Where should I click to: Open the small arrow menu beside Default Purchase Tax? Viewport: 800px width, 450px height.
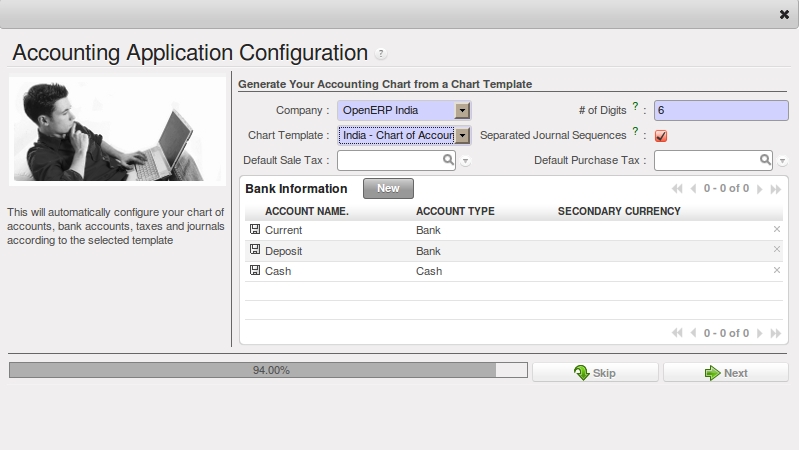[x=782, y=161]
